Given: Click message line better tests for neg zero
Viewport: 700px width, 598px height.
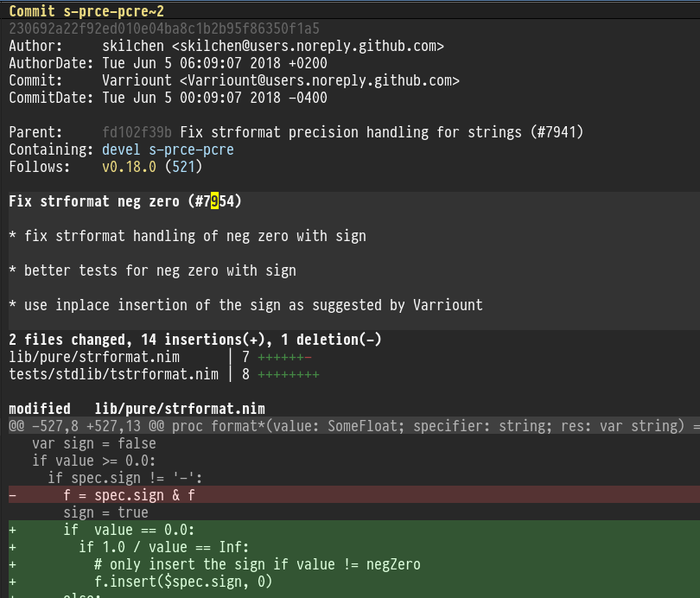Looking at the screenshot, I should 152,270.
